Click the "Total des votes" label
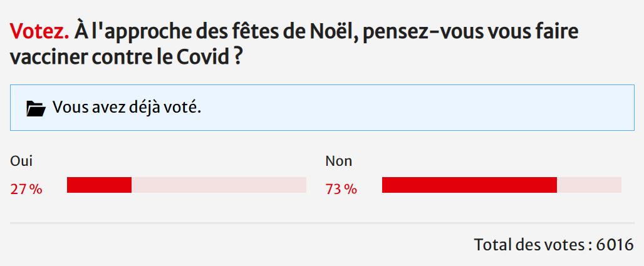The image size is (644, 266). (x=529, y=245)
